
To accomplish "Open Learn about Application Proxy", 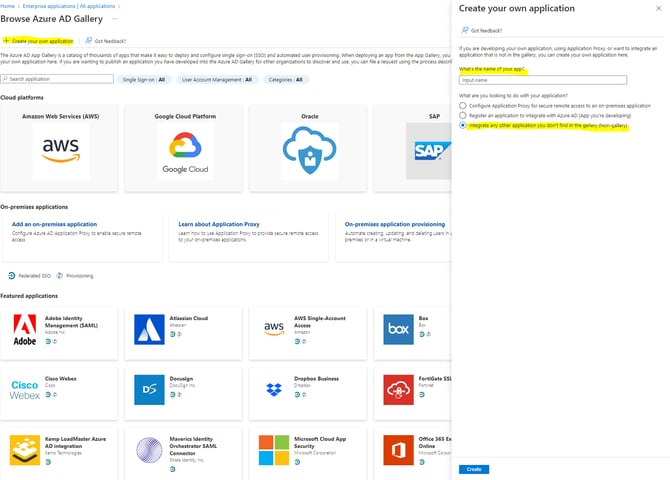I will coord(219,224).
